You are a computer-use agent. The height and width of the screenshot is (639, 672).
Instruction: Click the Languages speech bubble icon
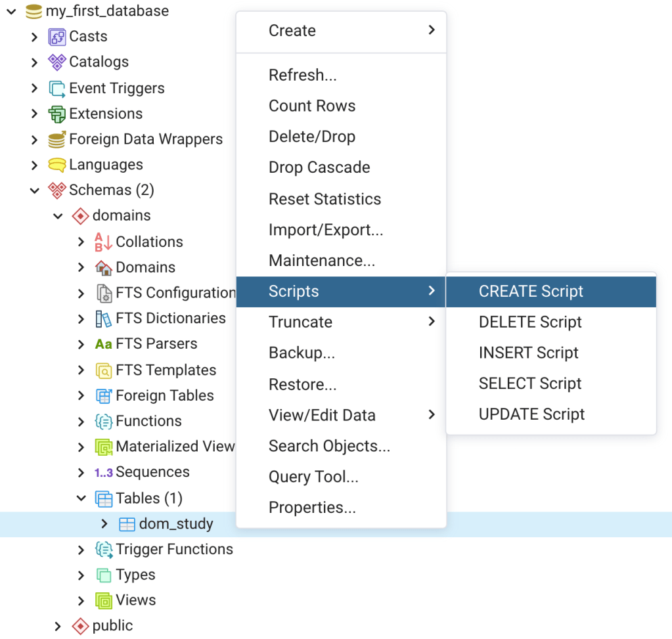click(x=57, y=165)
